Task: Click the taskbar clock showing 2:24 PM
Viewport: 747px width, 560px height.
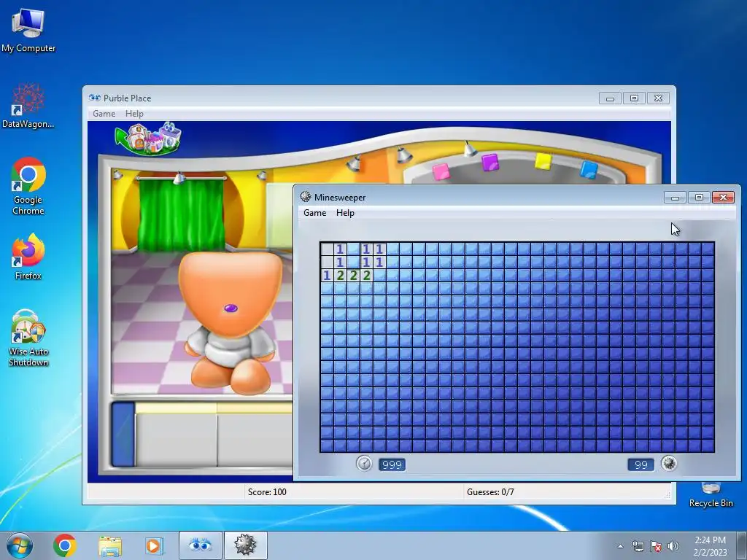Action: pos(710,545)
